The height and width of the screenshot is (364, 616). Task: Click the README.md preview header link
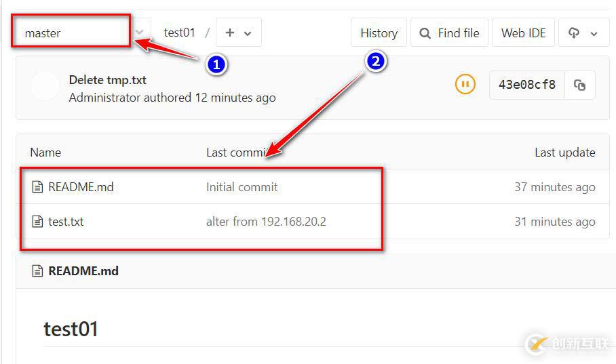click(83, 271)
